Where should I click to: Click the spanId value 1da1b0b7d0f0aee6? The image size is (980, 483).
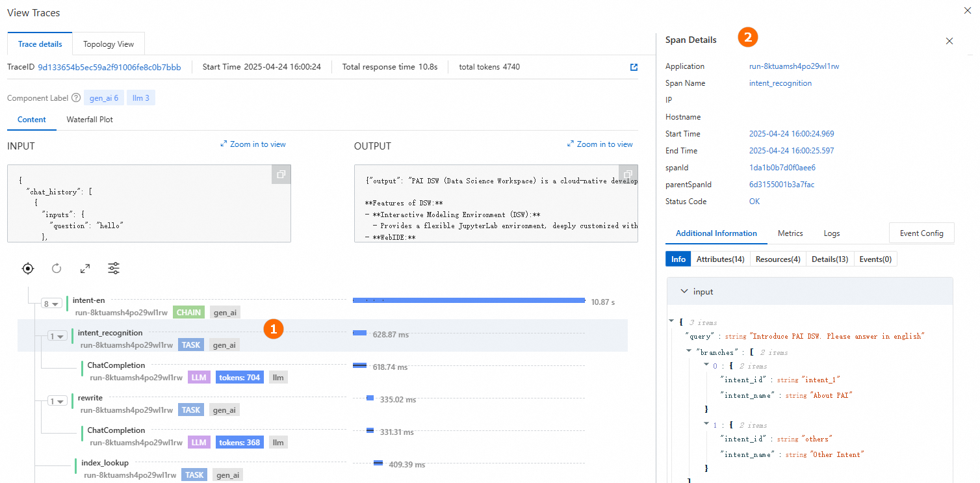[782, 168]
